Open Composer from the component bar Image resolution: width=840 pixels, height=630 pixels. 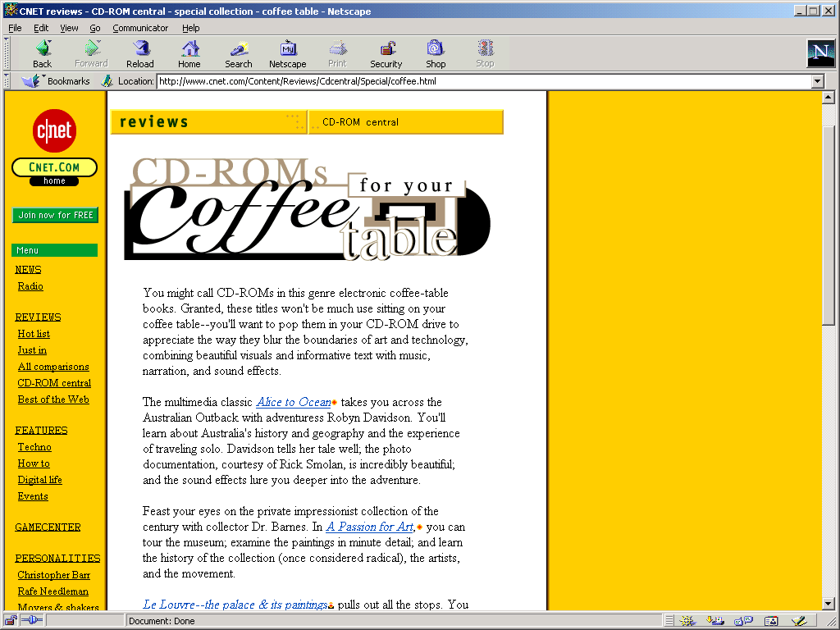799,621
